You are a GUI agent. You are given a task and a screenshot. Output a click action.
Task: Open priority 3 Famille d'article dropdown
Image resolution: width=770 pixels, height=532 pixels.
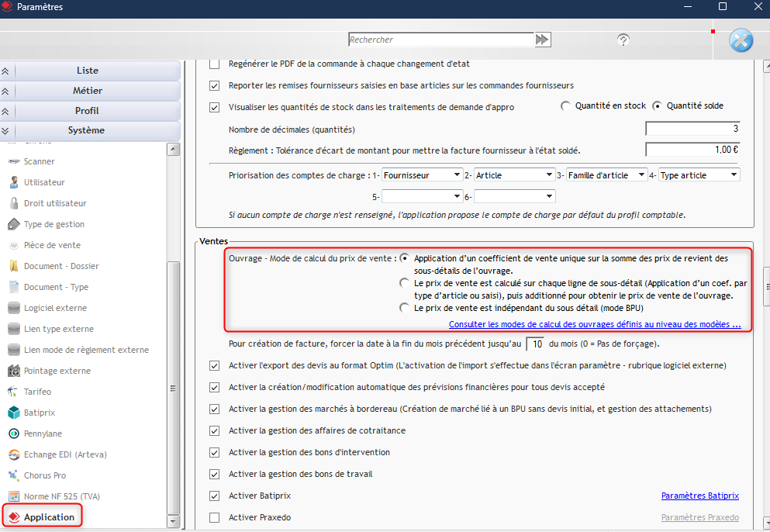[607, 174]
